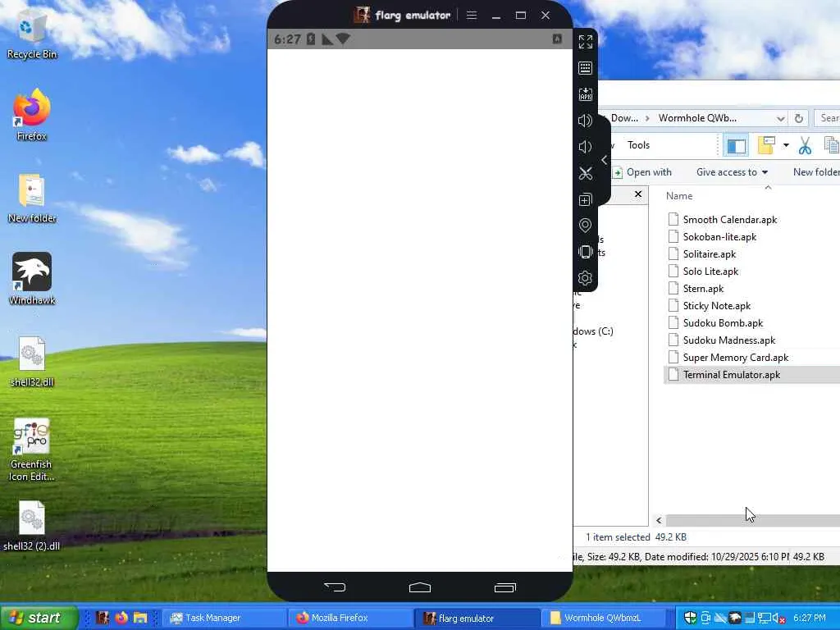840x630 pixels.
Task: Click the keyboard indicator in Android status bar
Action: 557,39
